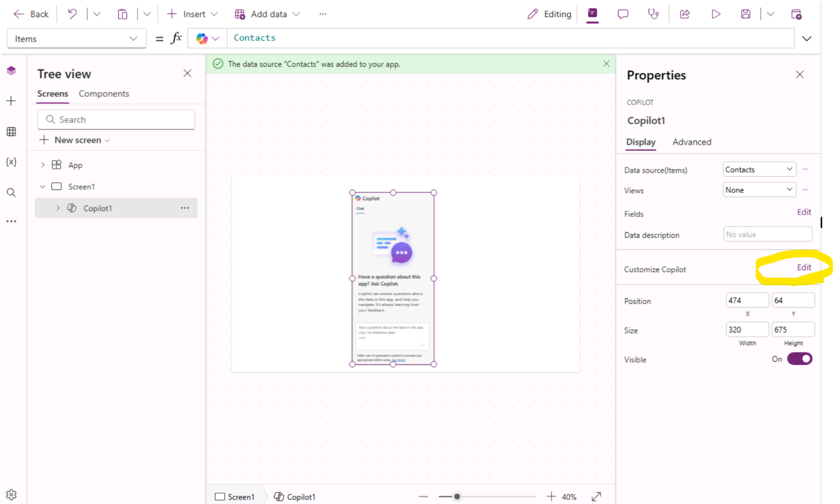Viewport: 840px width, 504px height.
Task: Open the Data pane in left sidebar
Action: (11, 132)
